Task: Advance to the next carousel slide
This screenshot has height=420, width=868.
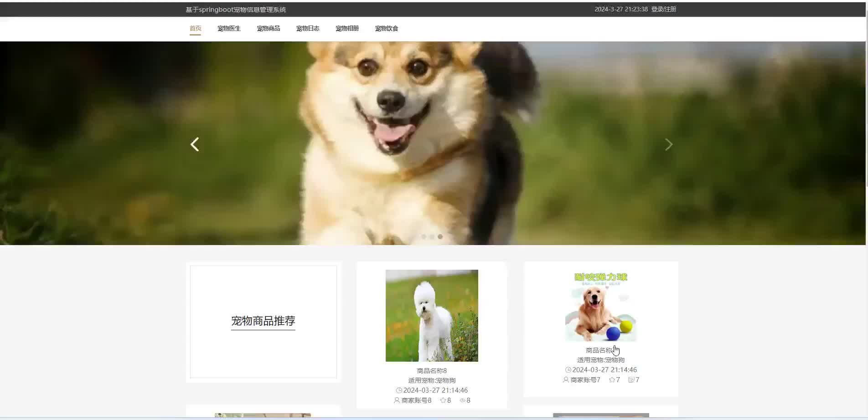Action: [x=668, y=144]
